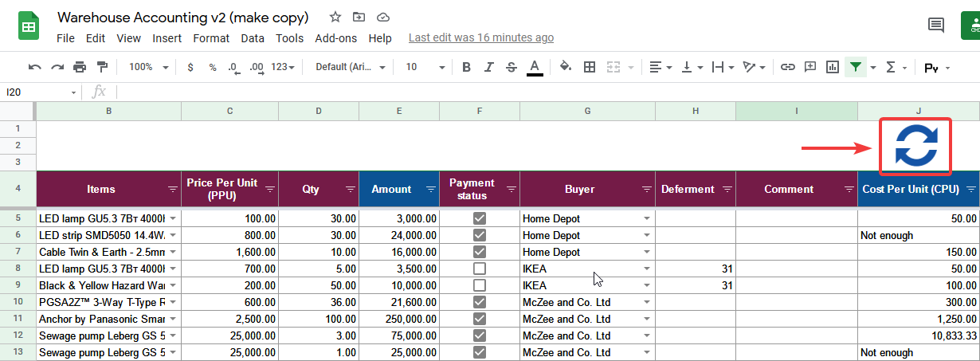Uncheck payment status in row 7

click(480, 252)
